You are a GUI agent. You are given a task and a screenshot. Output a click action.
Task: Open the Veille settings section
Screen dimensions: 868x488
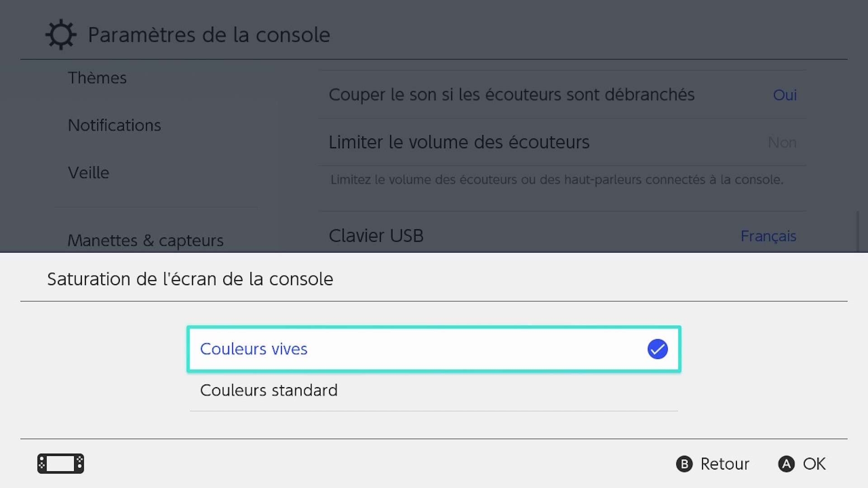coord(89,173)
